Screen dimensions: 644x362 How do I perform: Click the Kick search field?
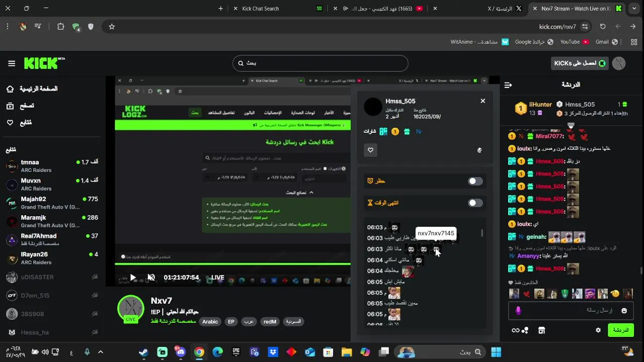320,63
